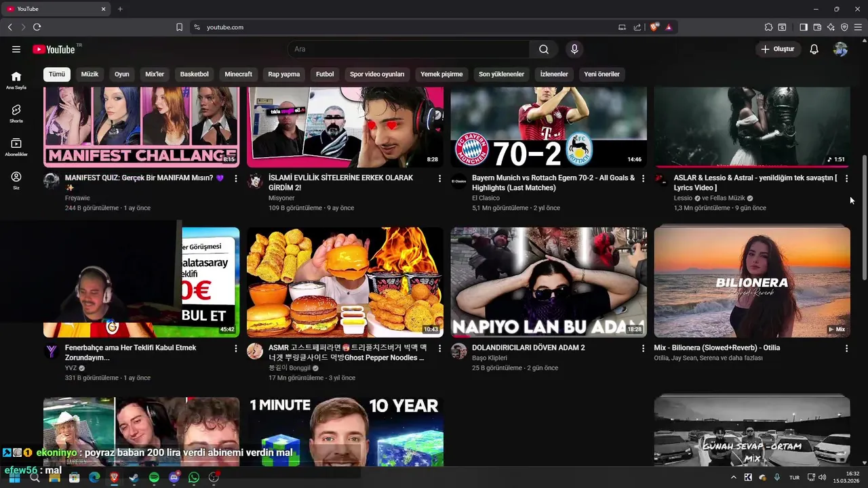Open WhatsApp from the taskbar

tap(194, 478)
